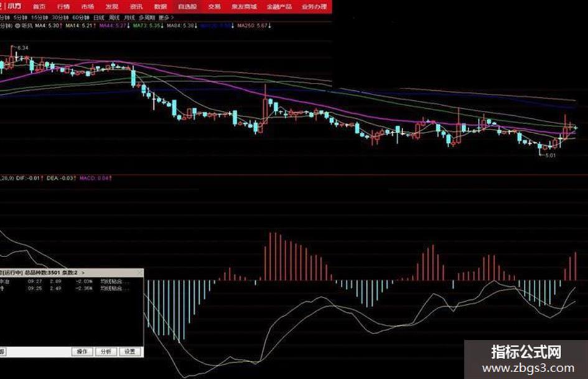Click the 操作 button
This screenshot has height=379, width=588.
82,352
